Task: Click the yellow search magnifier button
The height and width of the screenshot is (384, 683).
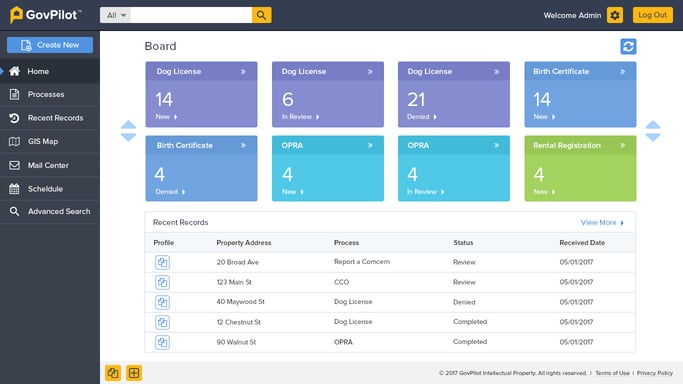Action: tap(261, 15)
